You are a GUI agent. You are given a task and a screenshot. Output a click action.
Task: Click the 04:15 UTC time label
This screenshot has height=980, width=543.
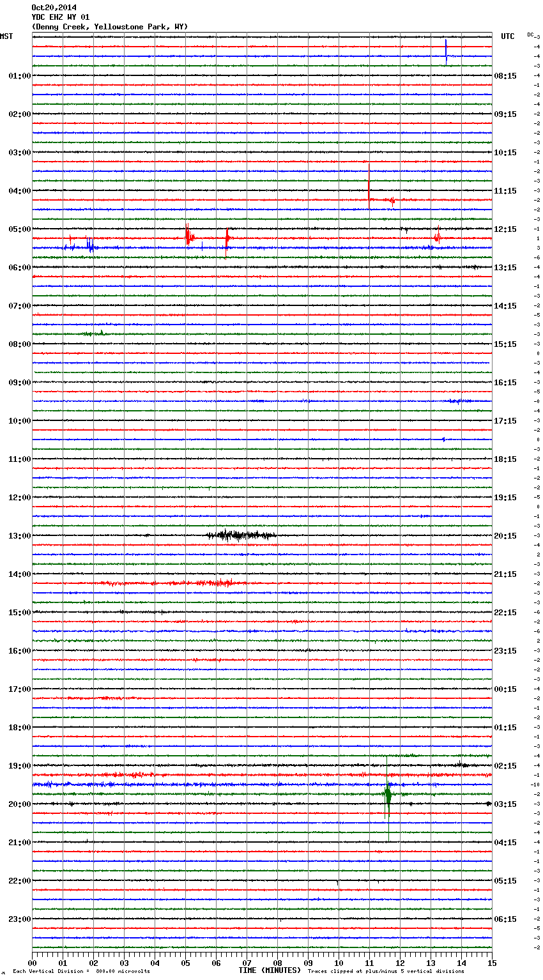(x=505, y=843)
